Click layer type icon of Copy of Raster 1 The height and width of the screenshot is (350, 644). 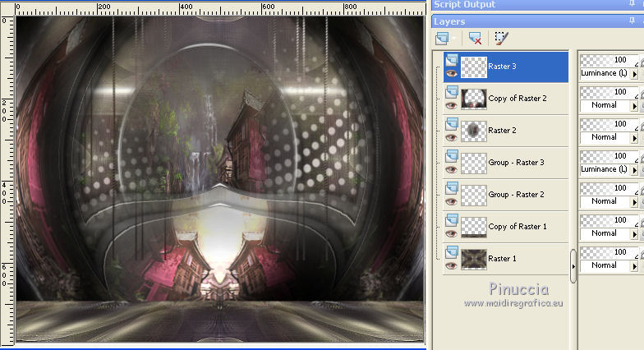pyautogui.click(x=452, y=220)
